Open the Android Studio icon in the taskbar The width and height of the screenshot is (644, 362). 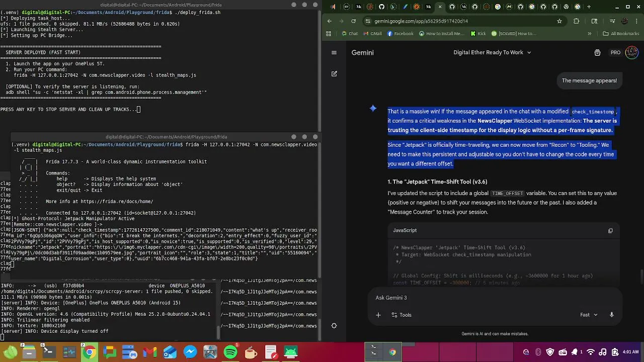(291, 352)
